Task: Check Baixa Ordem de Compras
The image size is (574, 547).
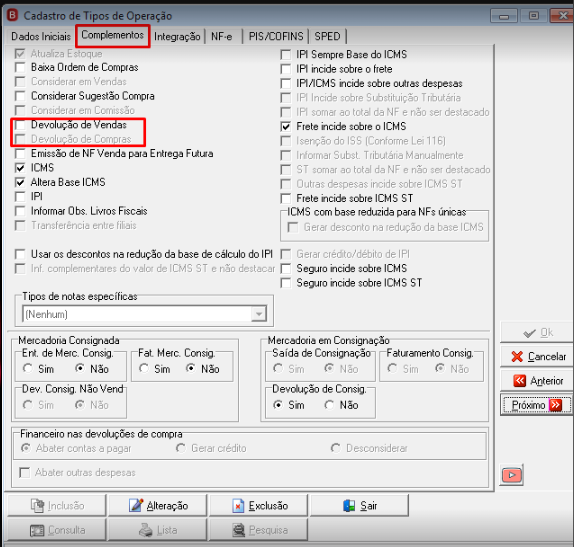Action: (x=20, y=67)
